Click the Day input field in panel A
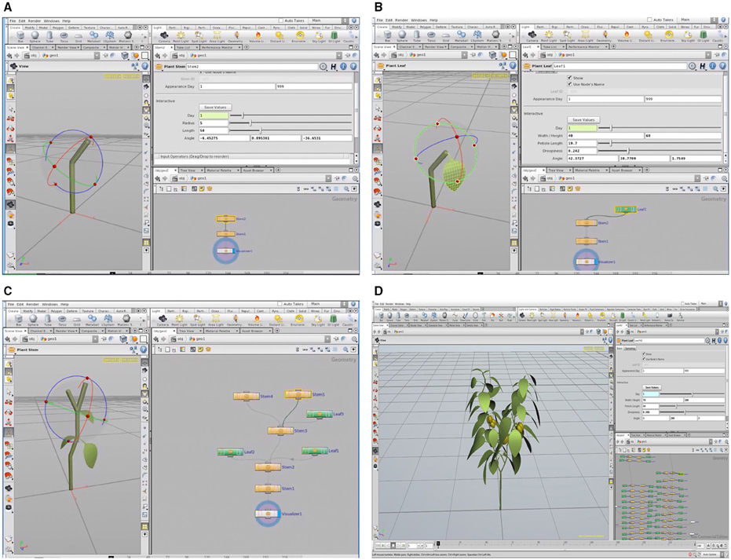 click(x=214, y=115)
